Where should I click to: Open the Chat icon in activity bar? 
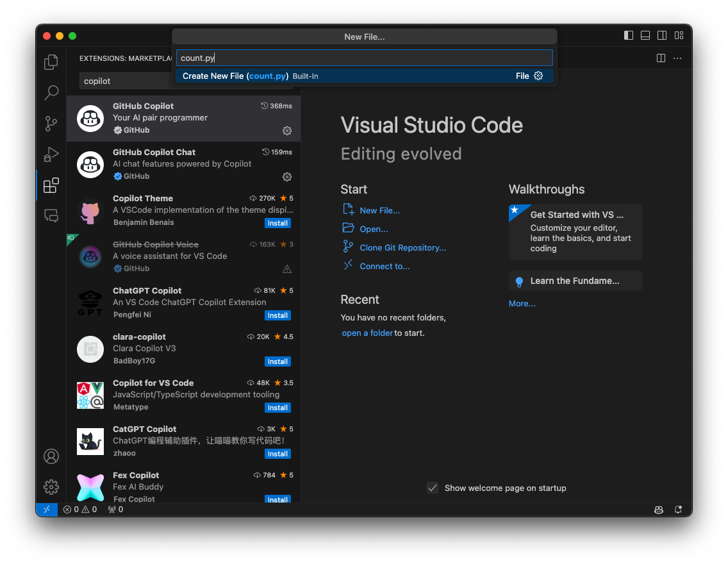51,216
